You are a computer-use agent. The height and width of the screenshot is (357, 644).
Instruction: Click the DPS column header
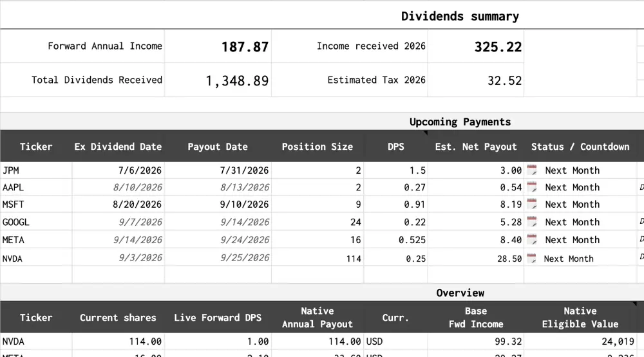coord(396,147)
